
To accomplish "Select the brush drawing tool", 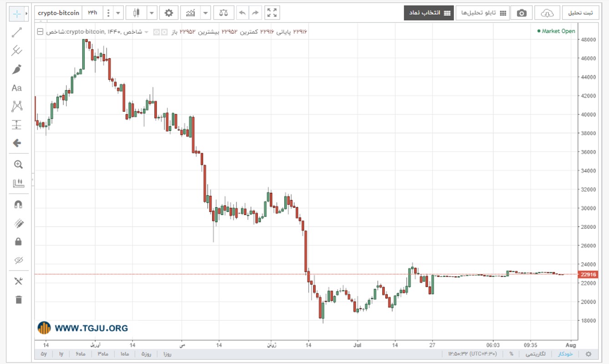I will (x=17, y=69).
